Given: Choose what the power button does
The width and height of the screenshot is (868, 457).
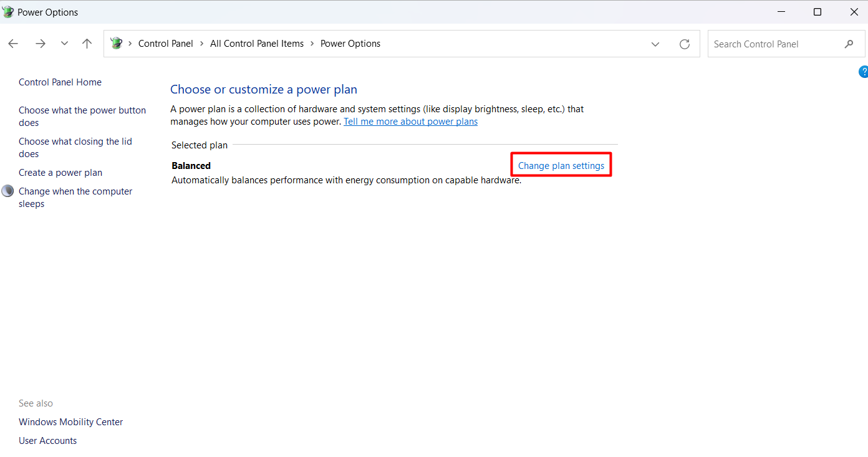Looking at the screenshot, I should tap(82, 117).
